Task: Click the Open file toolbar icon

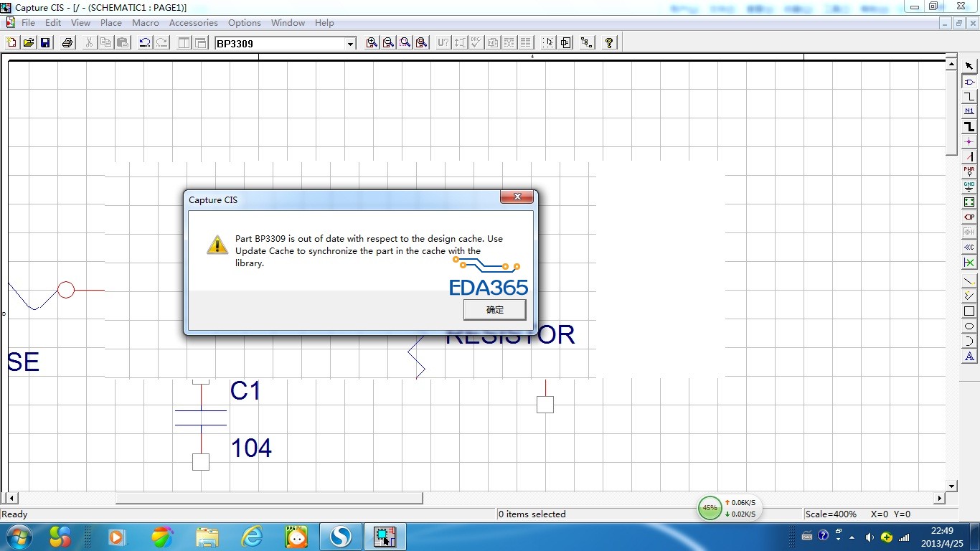Action: click(28, 43)
